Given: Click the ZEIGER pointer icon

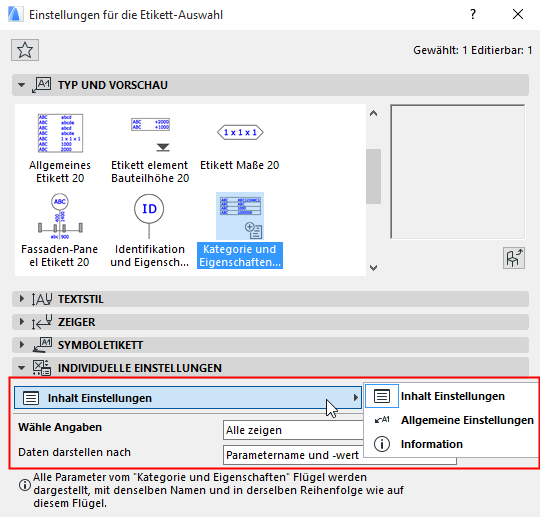Looking at the screenshot, I should (x=42, y=322).
